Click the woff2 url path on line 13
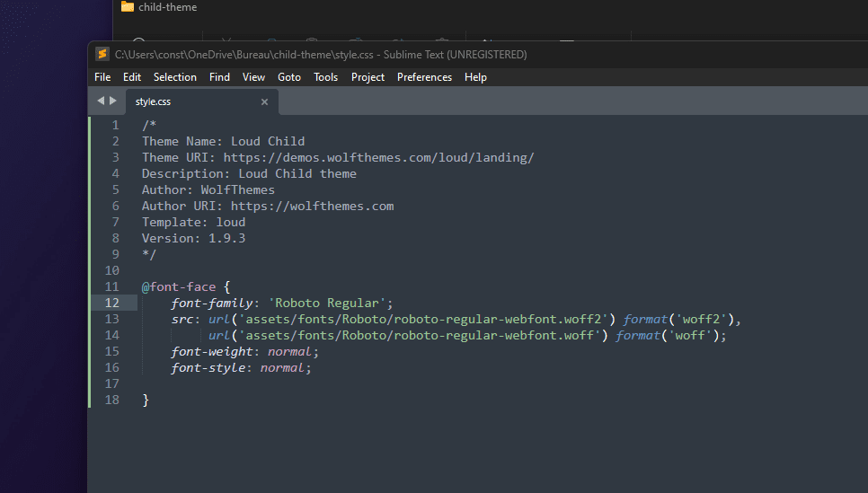 point(423,320)
